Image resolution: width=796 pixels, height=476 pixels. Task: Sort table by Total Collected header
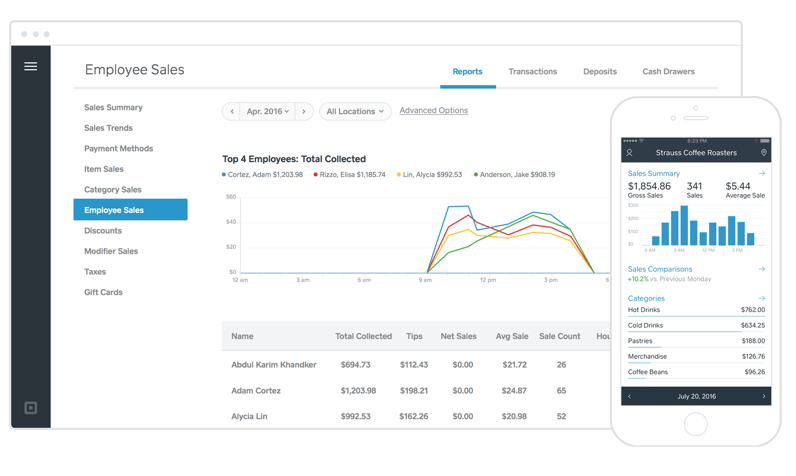pos(363,336)
